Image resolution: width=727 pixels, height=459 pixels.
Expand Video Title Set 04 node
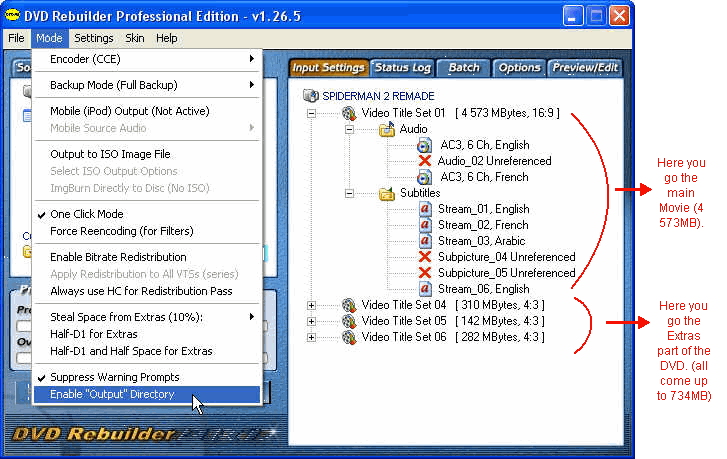(x=311, y=306)
